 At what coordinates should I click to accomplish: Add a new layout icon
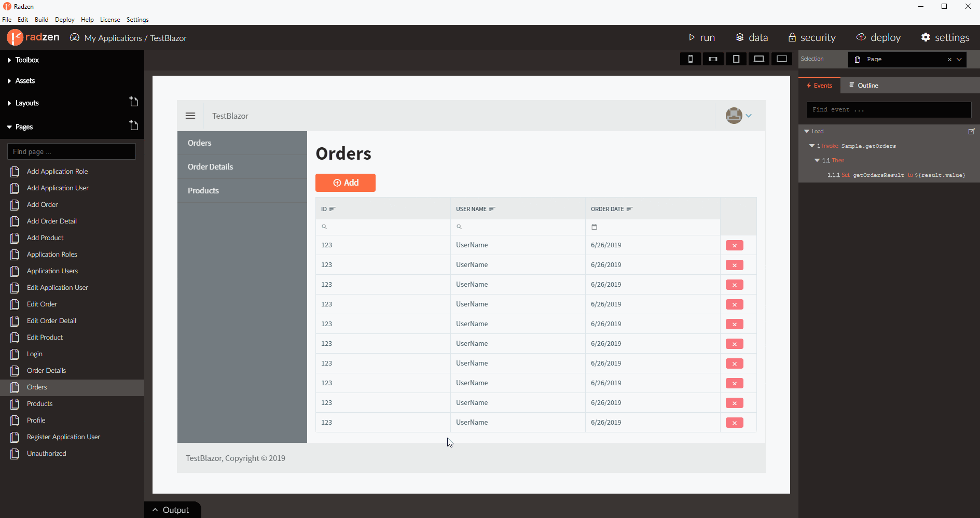[x=134, y=102]
